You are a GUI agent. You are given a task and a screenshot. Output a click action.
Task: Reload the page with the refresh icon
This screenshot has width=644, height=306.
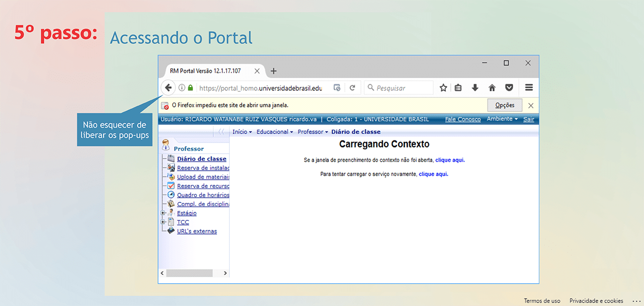pyautogui.click(x=352, y=88)
